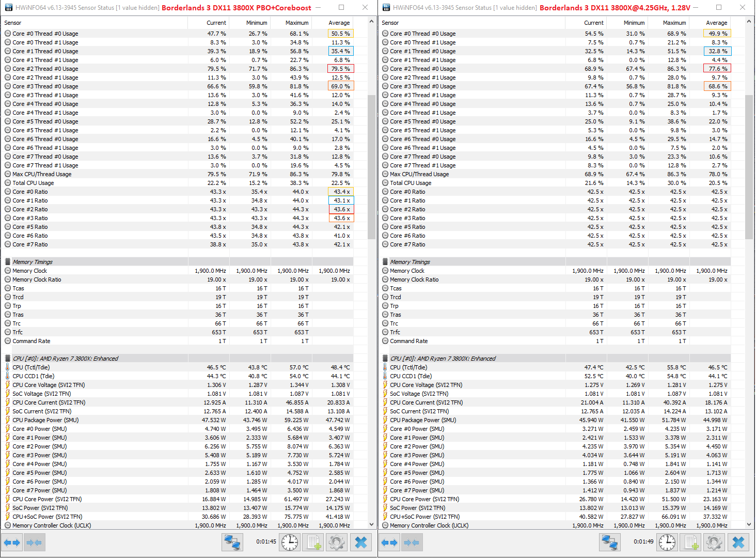The image size is (756, 558).
Task: Select 'SoC Power (SVI2 TFN)' row in right window
Action: tap(555, 508)
